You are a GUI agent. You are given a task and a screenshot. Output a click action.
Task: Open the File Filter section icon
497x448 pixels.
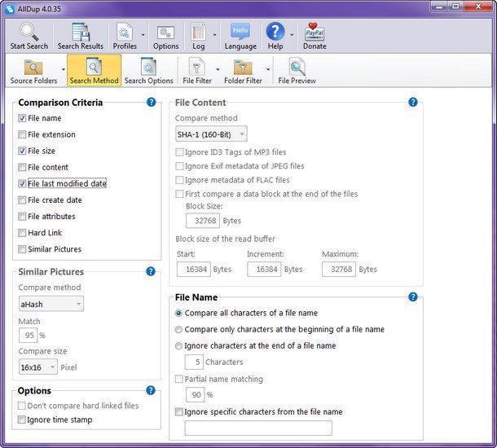click(x=196, y=66)
